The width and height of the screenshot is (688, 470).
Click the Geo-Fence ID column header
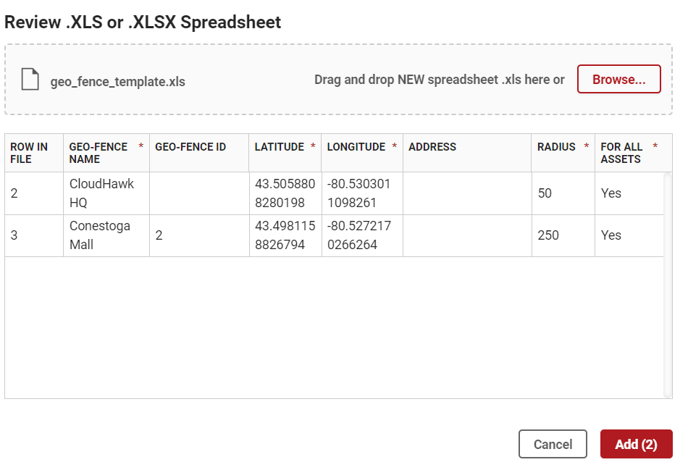190,147
